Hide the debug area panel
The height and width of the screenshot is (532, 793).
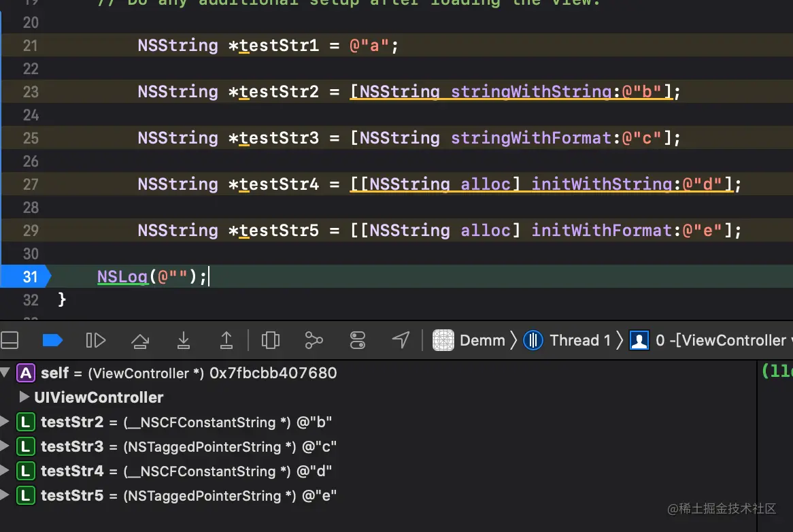(9, 340)
